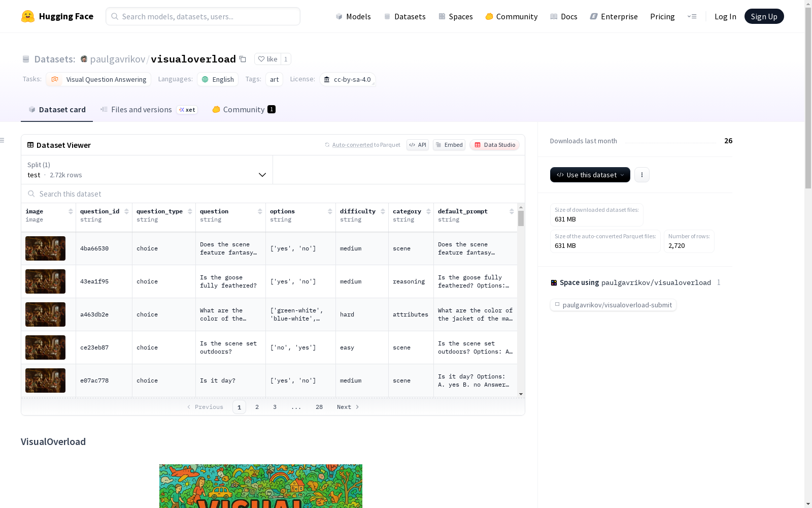Open thumbnail image in row e07ac778
The width and height of the screenshot is (812, 508).
coord(45,380)
